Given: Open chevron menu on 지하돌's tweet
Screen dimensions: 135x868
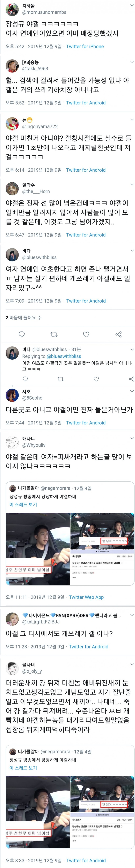Looking at the screenshot, I should [x=132, y=6].
